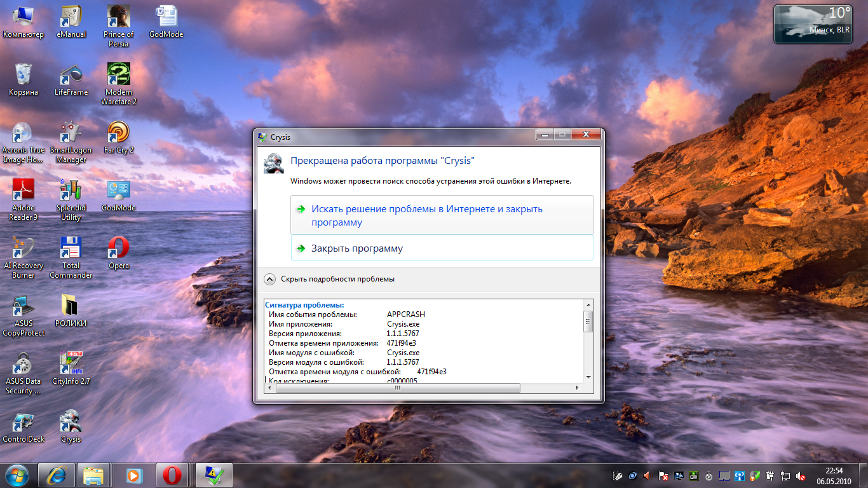Viewport: 868px width, 488px height.
Task: Collapse Скрыть подробности проблемы chevron
Action: (x=269, y=279)
